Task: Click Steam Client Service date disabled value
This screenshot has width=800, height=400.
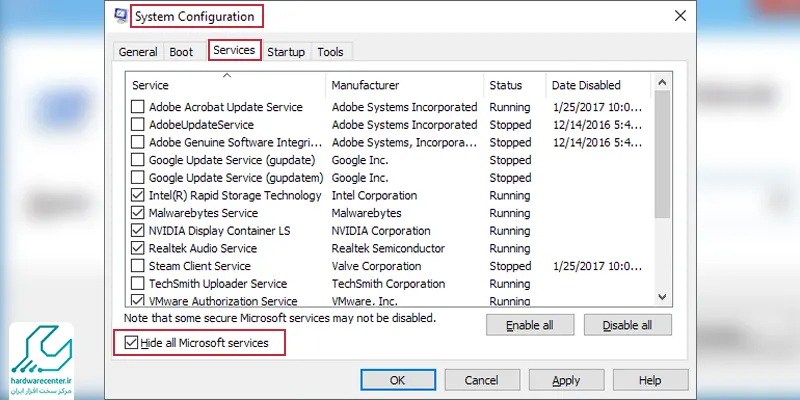Action: [597, 266]
